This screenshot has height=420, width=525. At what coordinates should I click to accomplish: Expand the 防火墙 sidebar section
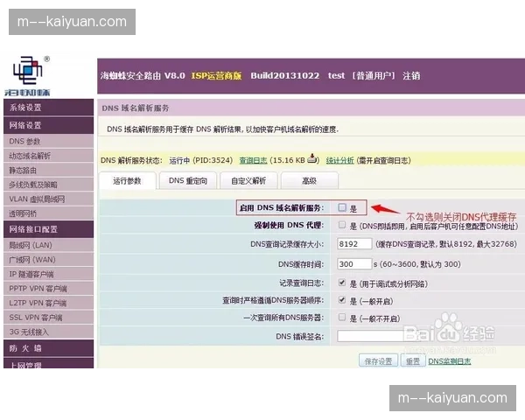click(48, 348)
